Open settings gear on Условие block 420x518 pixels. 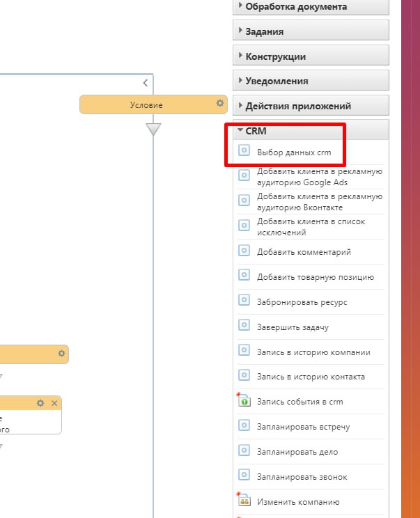[x=219, y=104]
